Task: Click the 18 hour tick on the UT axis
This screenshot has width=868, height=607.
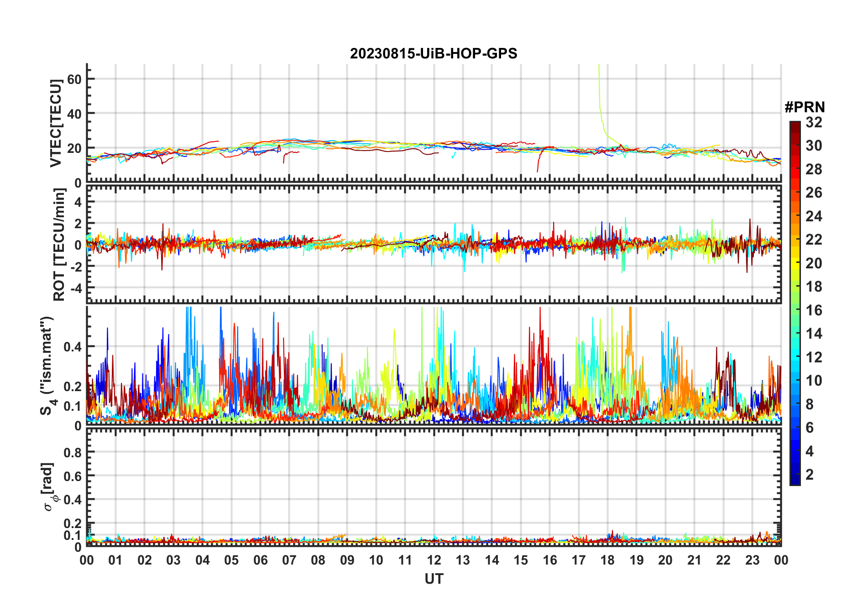Action: pos(607,560)
